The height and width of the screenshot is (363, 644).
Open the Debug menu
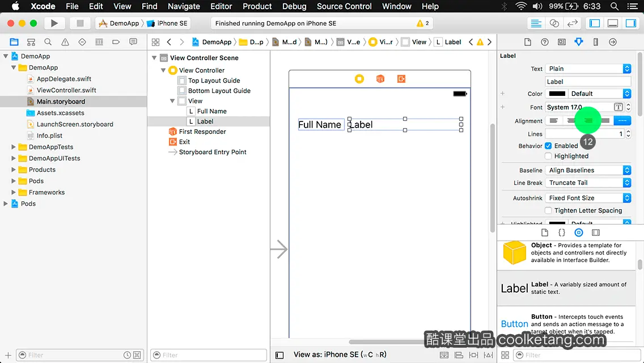(x=294, y=6)
